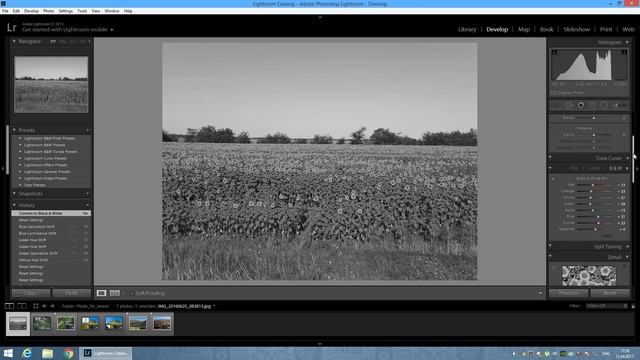Open the File menu
The height and width of the screenshot is (360, 640).
coord(5,11)
